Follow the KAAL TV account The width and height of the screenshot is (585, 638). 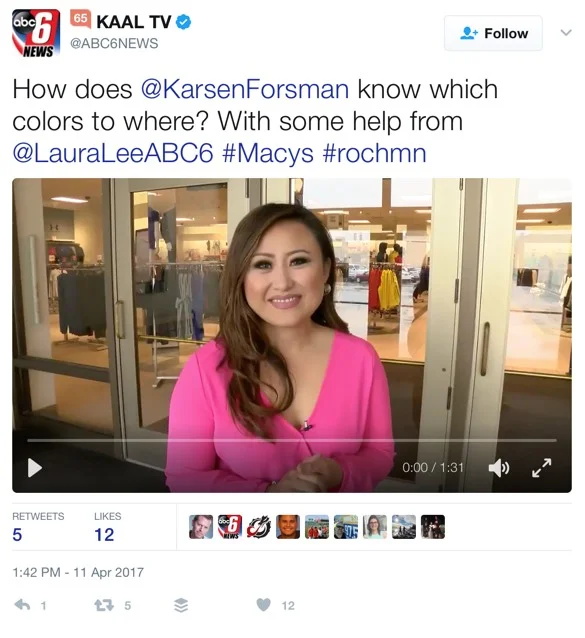pos(493,33)
